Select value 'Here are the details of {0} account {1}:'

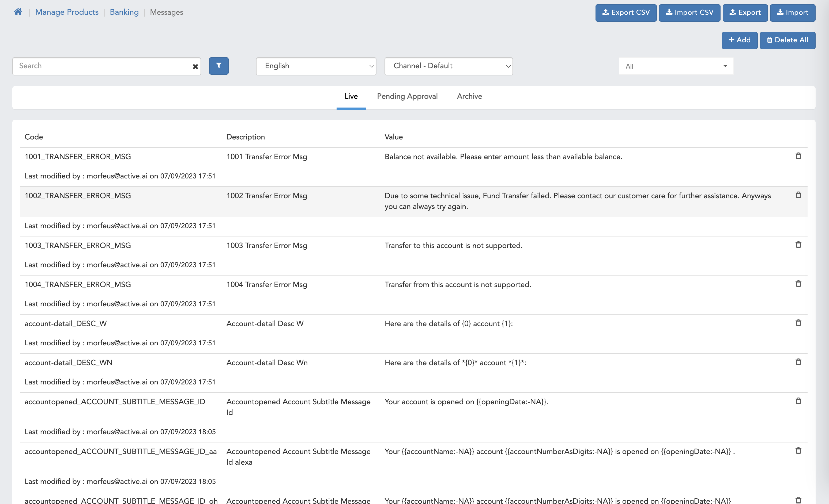[x=449, y=323]
